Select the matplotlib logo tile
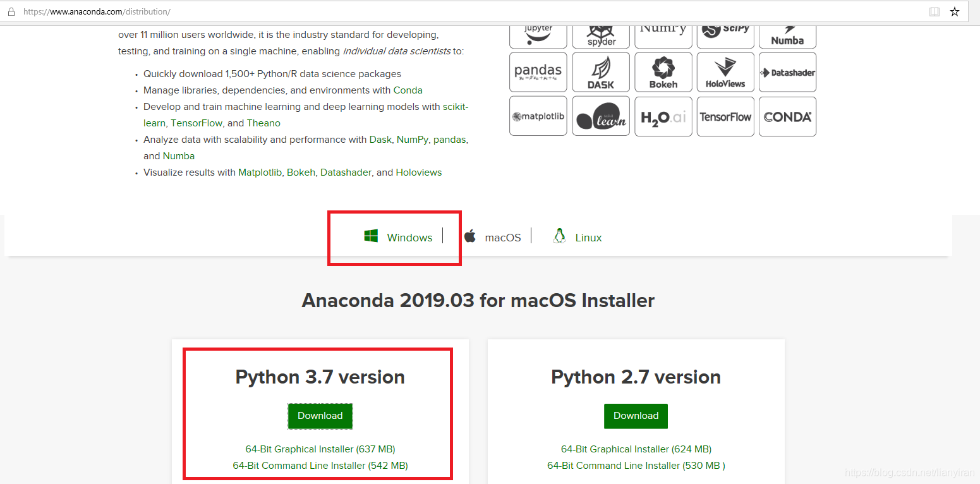Screen dimensions: 980x484 pos(538,116)
